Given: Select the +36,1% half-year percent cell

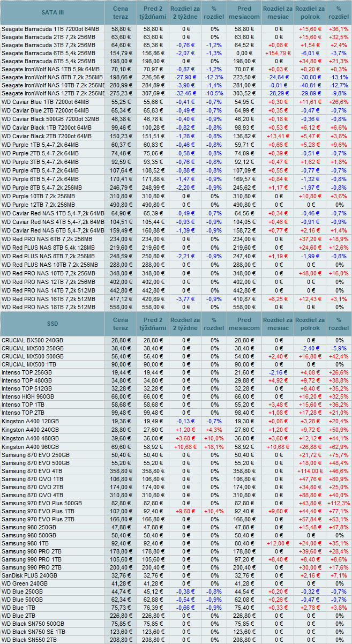Looking at the screenshot, I should pos(339,29).
